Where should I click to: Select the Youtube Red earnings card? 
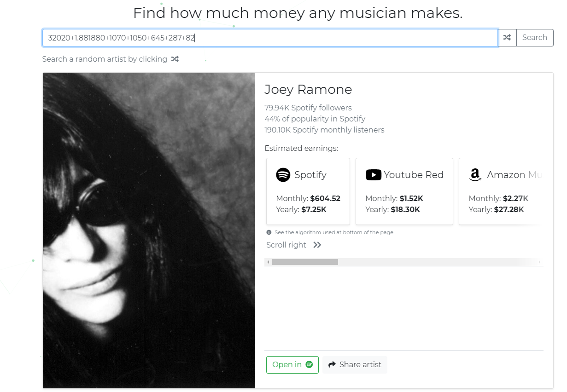pyautogui.click(x=404, y=191)
